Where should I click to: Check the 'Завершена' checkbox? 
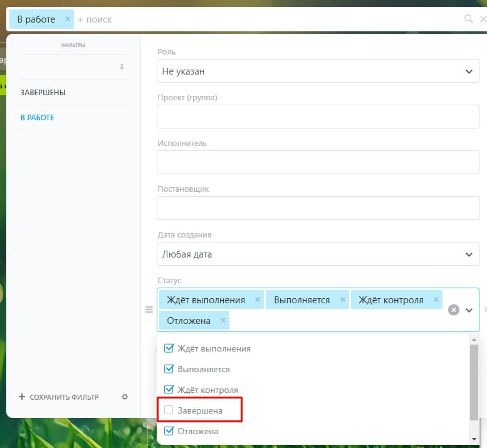169,410
